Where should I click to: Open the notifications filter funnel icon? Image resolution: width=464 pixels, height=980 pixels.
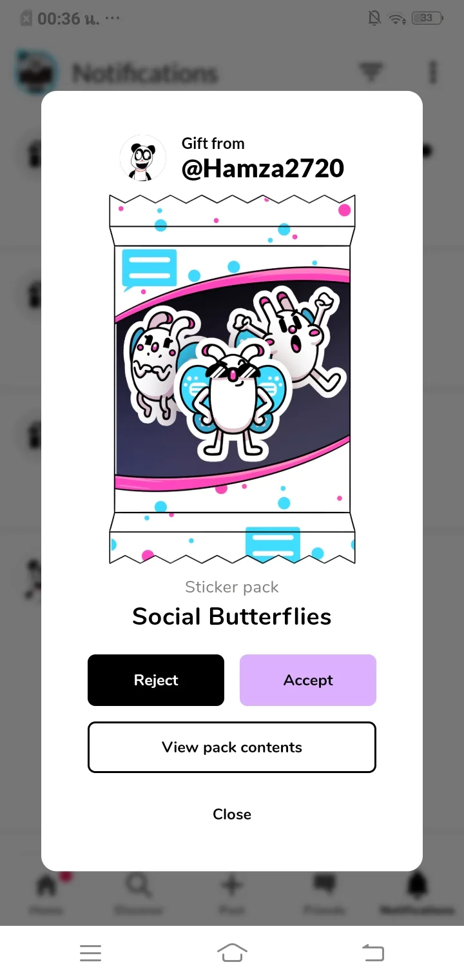click(x=371, y=72)
